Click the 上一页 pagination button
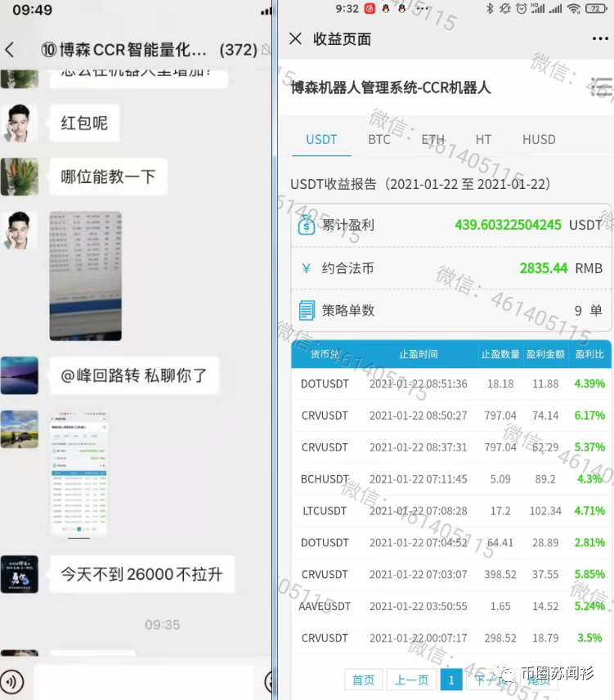Image resolution: width=614 pixels, height=700 pixels. pyautogui.click(x=411, y=680)
